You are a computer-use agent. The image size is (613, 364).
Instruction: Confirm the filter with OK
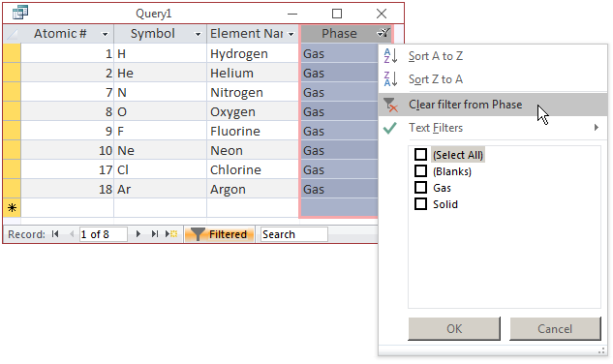coord(454,328)
